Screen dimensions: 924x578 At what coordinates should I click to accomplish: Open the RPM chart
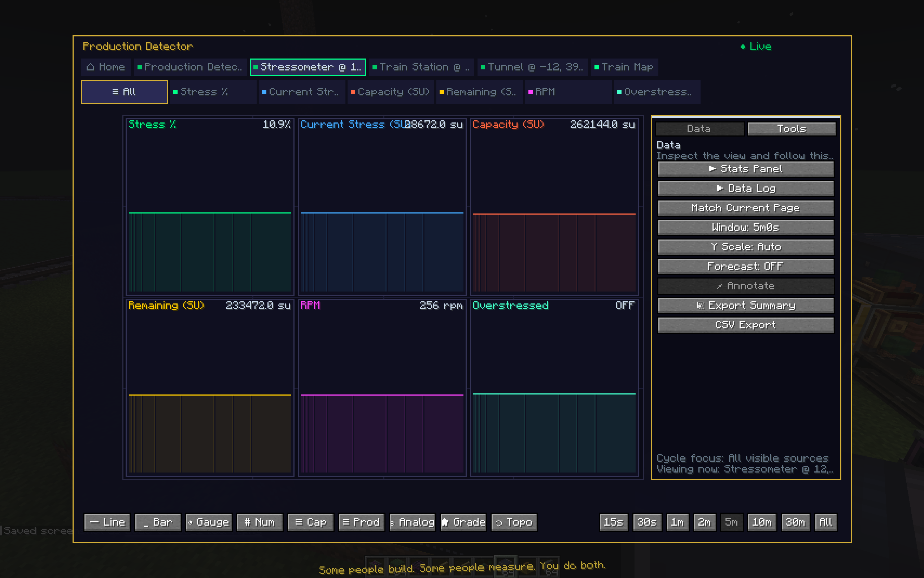pos(382,388)
